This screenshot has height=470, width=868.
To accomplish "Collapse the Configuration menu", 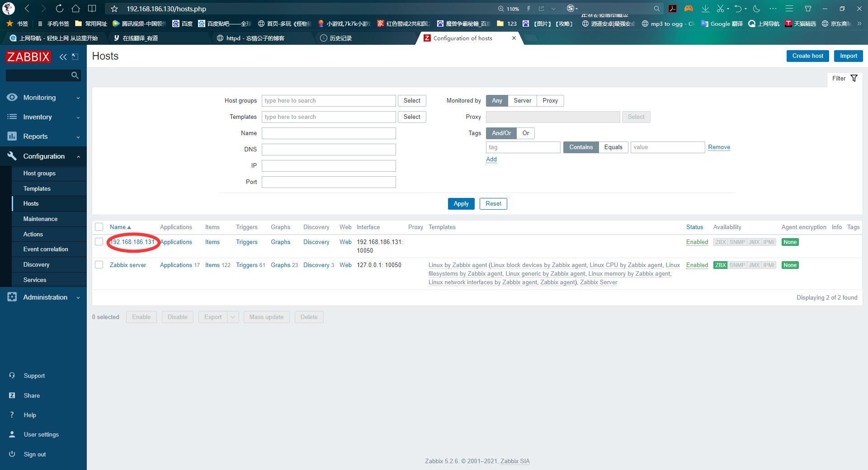I will click(x=43, y=156).
